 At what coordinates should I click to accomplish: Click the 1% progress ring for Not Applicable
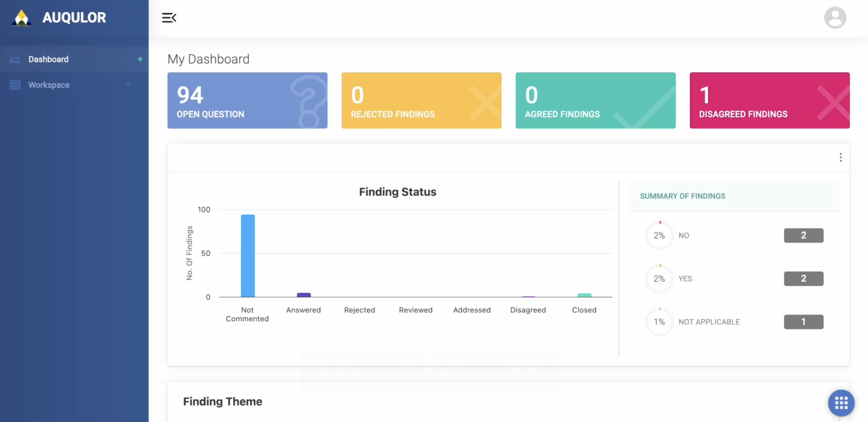(659, 322)
